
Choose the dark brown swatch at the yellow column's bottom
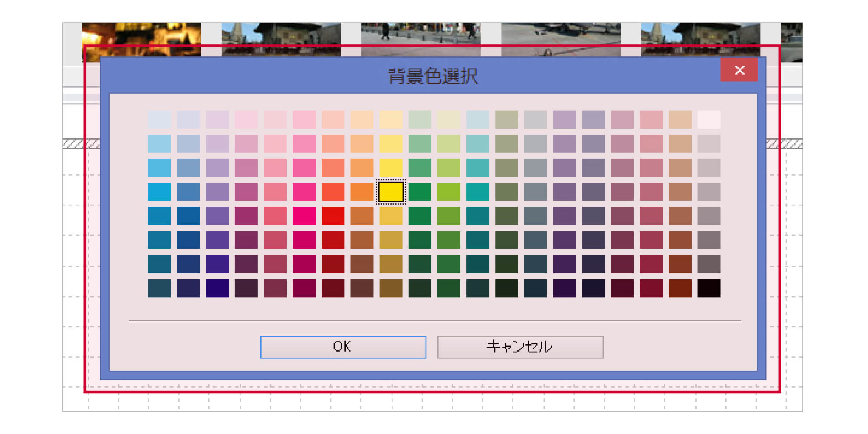click(391, 288)
